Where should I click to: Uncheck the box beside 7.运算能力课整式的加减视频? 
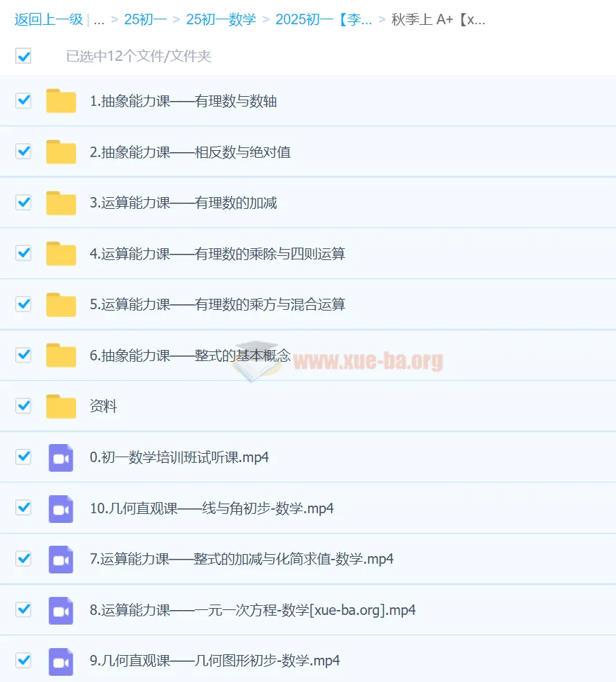click(23, 559)
